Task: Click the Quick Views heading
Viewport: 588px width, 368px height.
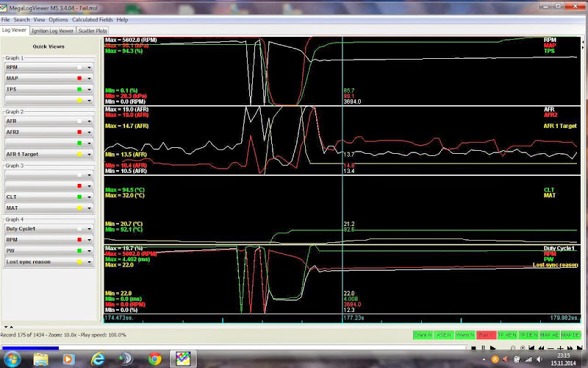Action: pyautogui.click(x=49, y=46)
